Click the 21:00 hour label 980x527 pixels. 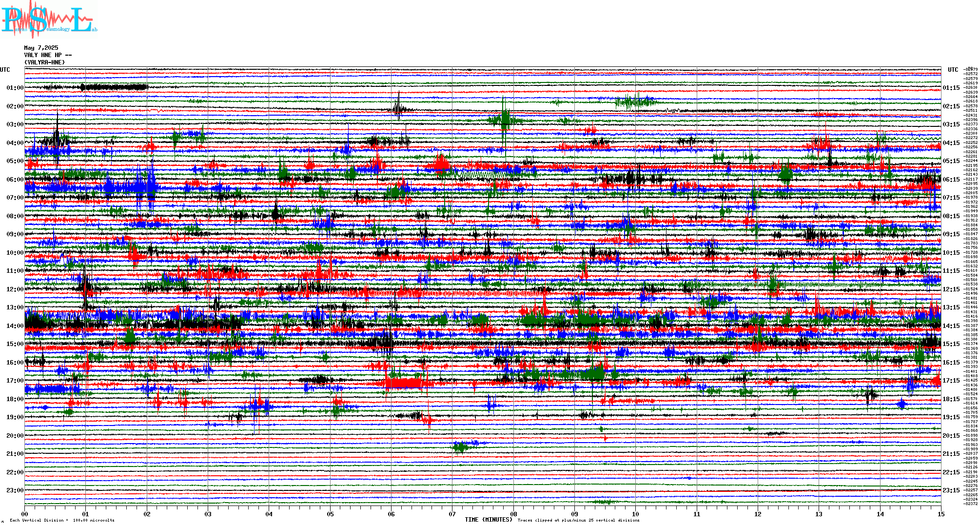[x=15, y=454]
